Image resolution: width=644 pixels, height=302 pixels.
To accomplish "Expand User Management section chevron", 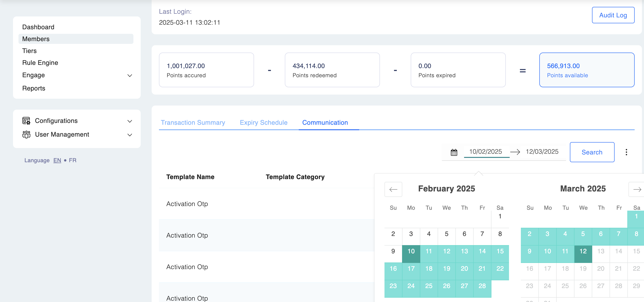I will point(130,135).
